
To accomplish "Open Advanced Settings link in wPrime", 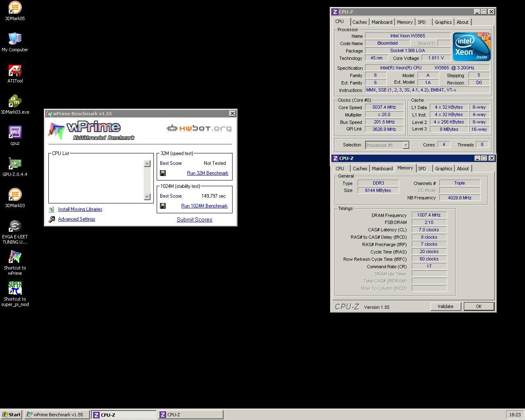I will (x=77, y=219).
